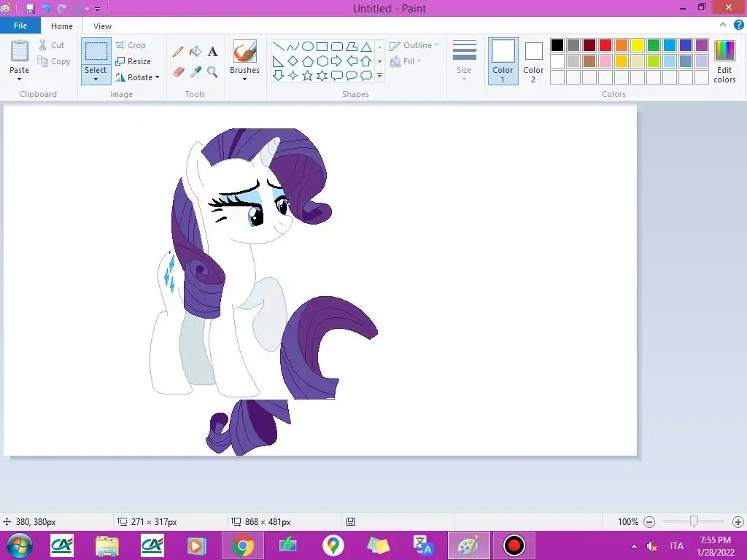Image resolution: width=747 pixels, height=560 pixels.
Task: Choose the Pentagon shape
Action: (308, 61)
